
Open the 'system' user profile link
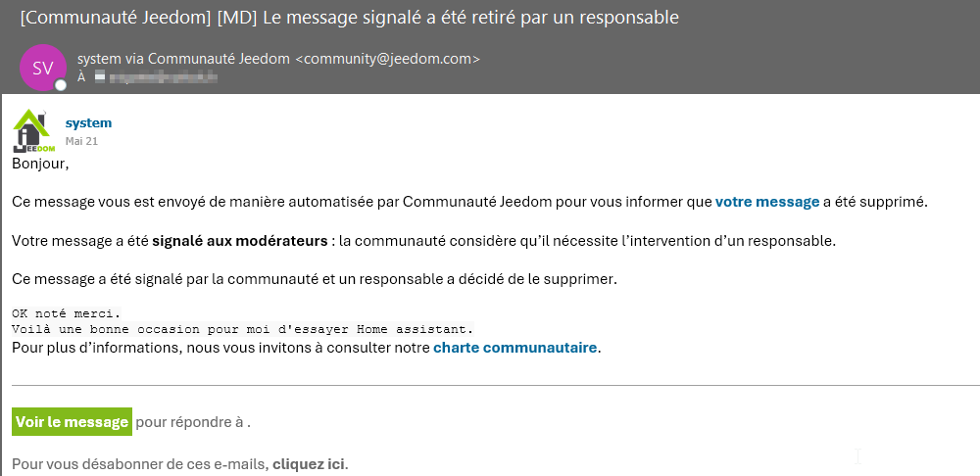click(x=88, y=123)
